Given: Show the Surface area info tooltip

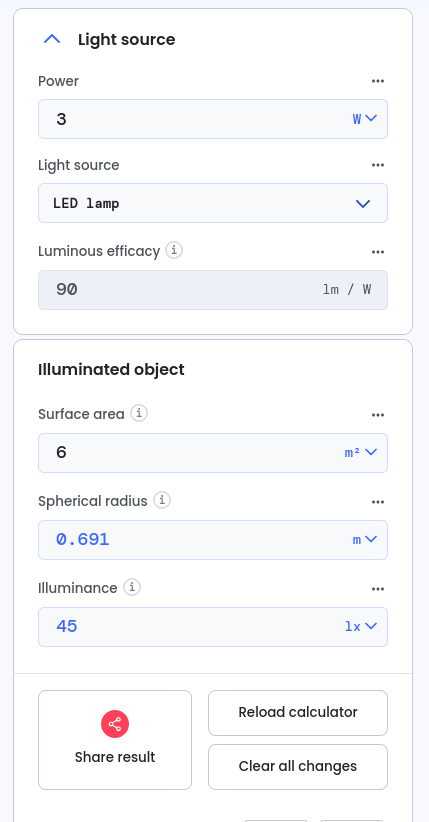Looking at the screenshot, I should click(139, 414).
